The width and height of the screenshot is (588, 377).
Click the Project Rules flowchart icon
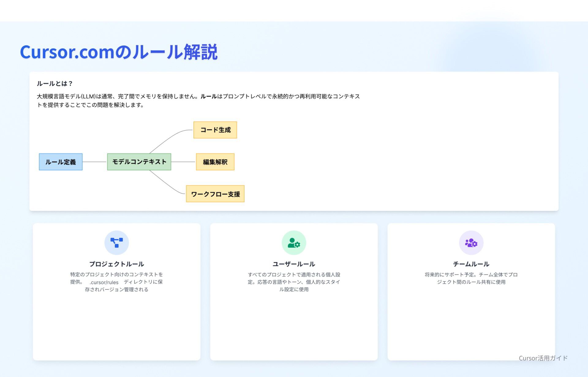(x=116, y=243)
